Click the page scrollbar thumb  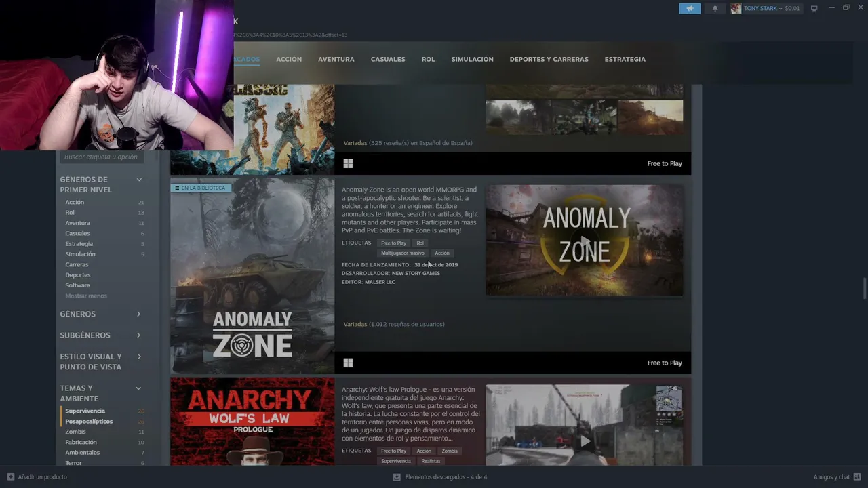click(x=864, y=287)
